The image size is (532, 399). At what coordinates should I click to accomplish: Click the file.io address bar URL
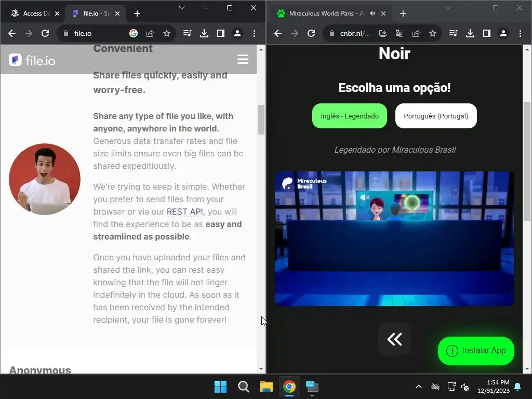83,33
